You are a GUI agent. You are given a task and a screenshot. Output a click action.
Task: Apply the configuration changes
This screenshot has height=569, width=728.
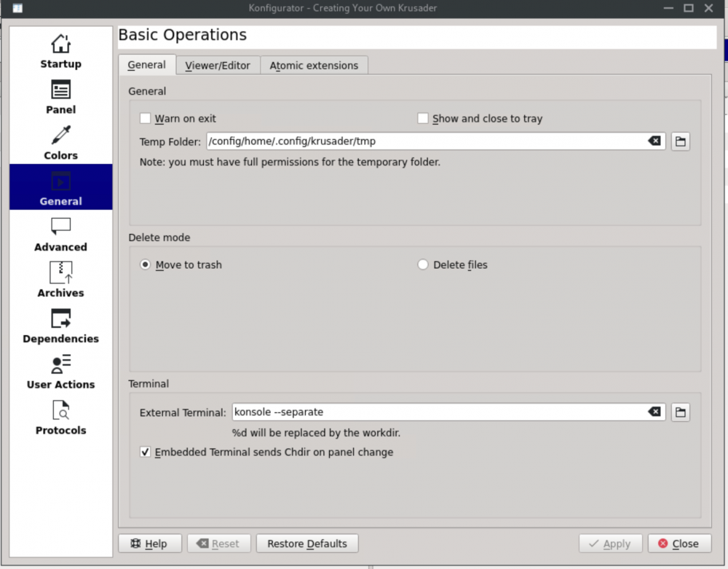610,544
